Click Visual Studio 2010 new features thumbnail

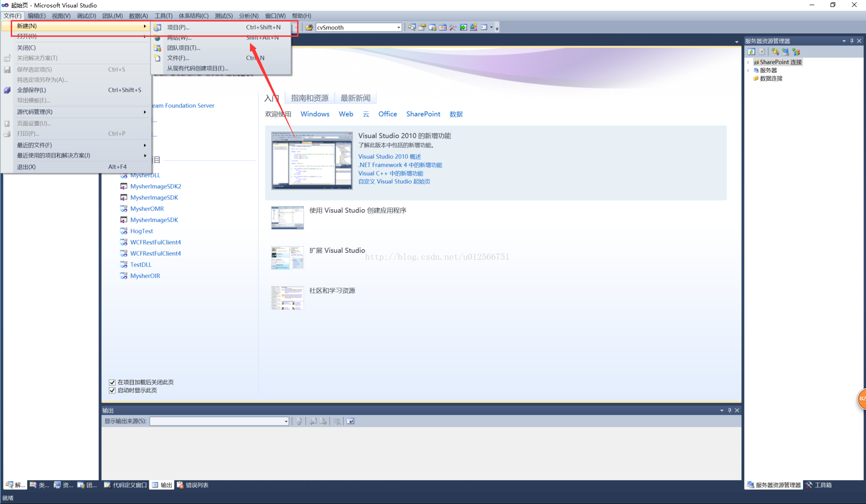[312, 160]
